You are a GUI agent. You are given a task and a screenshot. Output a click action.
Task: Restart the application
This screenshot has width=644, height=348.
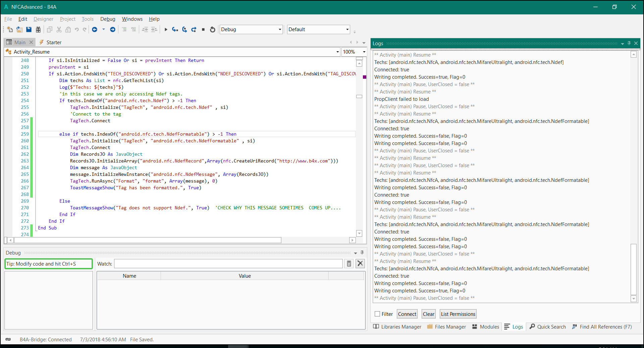(x=212, y=29)
